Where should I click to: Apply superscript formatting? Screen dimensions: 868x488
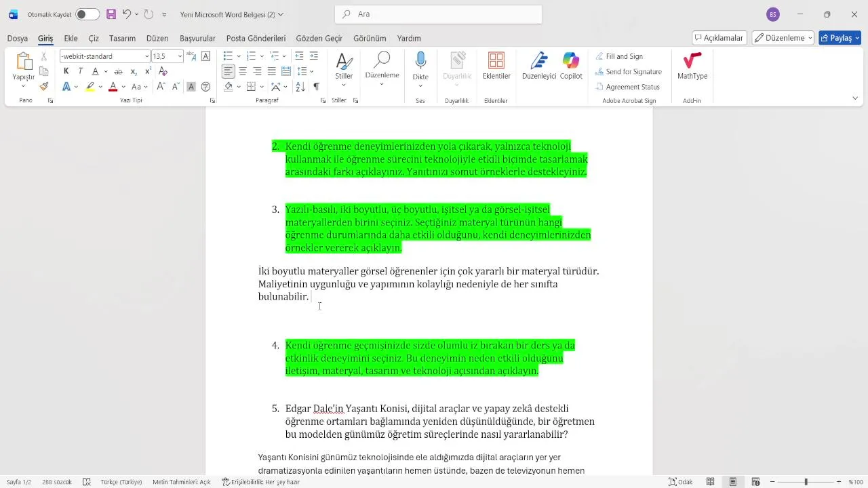148,71
